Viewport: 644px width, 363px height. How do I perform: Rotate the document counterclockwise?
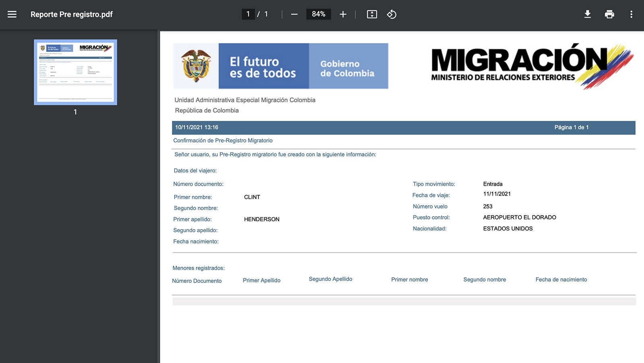pyautogui.click(x=392, y=15)
